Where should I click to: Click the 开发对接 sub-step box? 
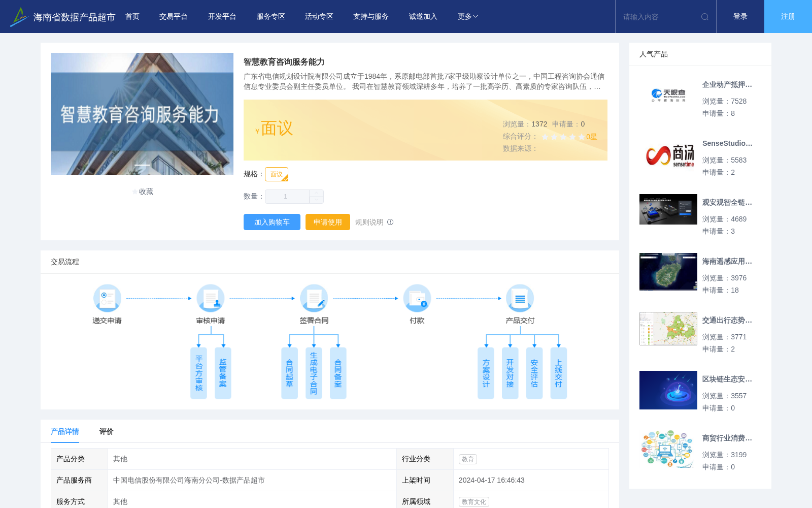pos(510,373)
